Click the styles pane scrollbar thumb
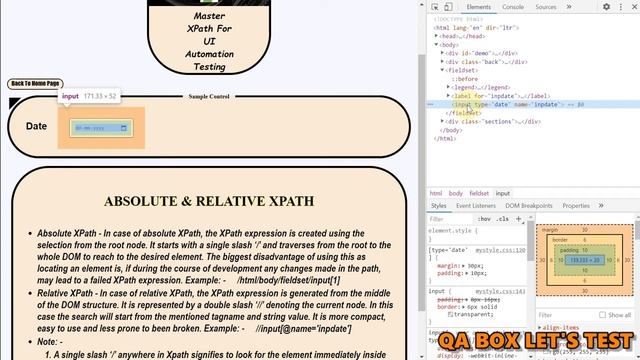 (531, 241)
